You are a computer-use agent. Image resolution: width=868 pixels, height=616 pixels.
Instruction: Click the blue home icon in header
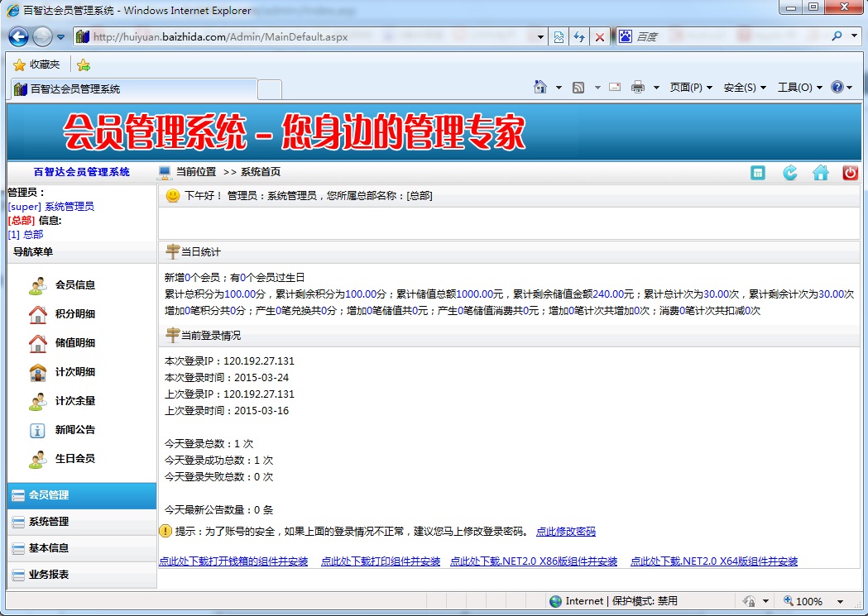tap(820, 173)
